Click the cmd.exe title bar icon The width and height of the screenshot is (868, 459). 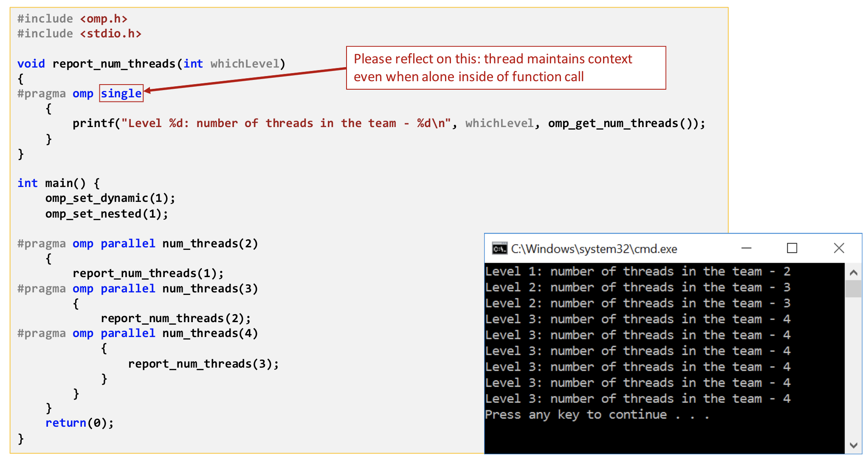(499, 248)
